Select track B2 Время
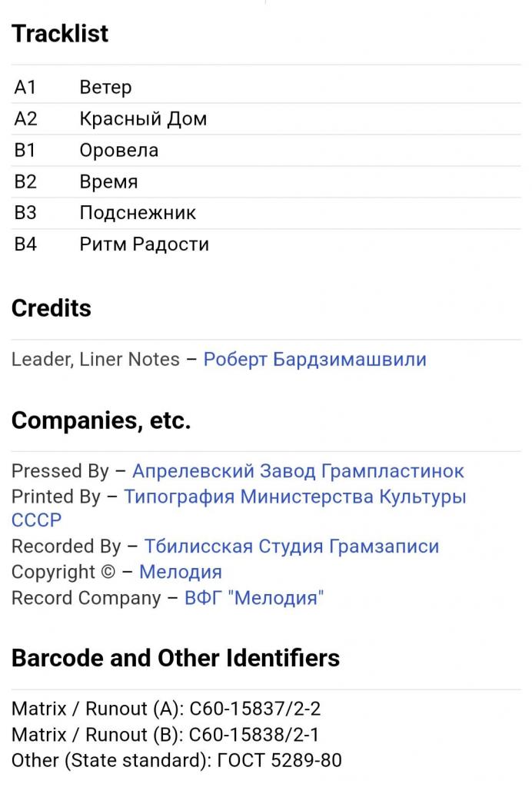The image size is (532, 787). [266, 181]
